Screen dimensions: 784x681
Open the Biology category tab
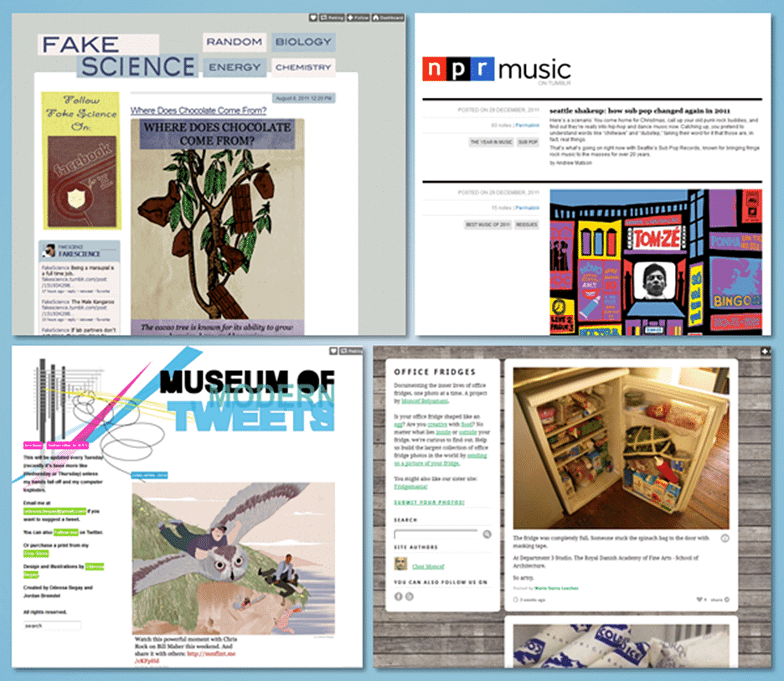302,42
